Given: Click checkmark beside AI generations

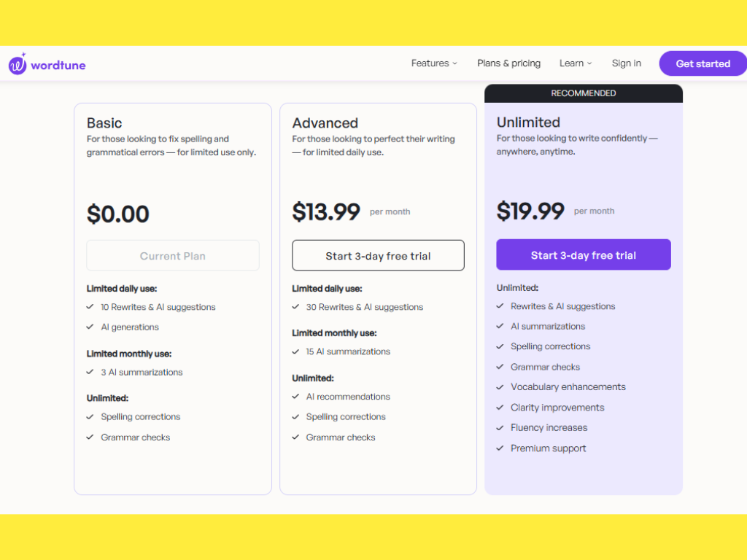Looking at the screenshot, I should coord(90,327).
